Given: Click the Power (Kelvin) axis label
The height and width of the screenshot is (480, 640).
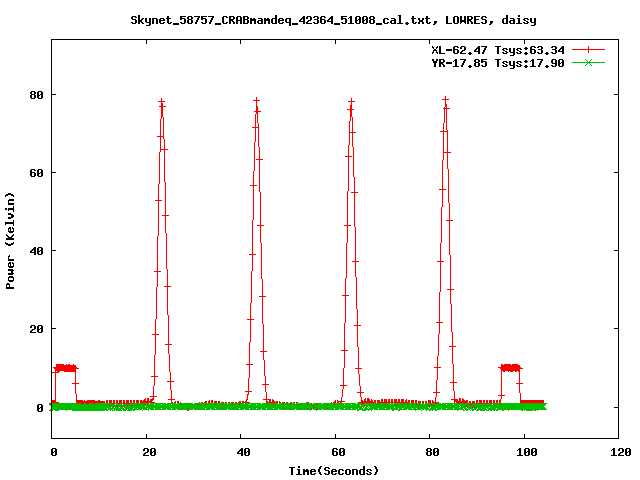Looking at the screenshot, I should click(x=10, y=241).
